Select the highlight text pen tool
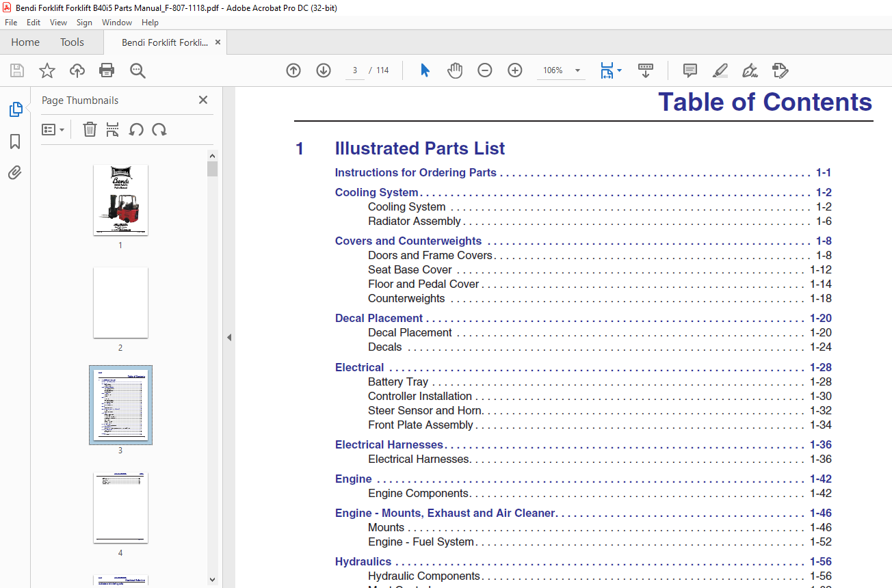This screenshot has height=588, width=892. [720, 70]
